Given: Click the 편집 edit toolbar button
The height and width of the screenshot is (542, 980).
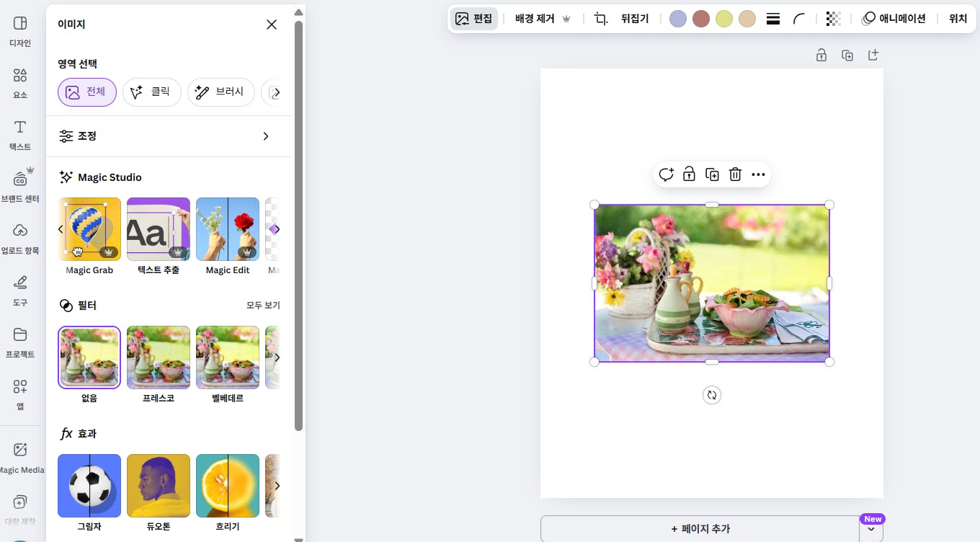Looking at the screenshot, I should click(474, 19).
